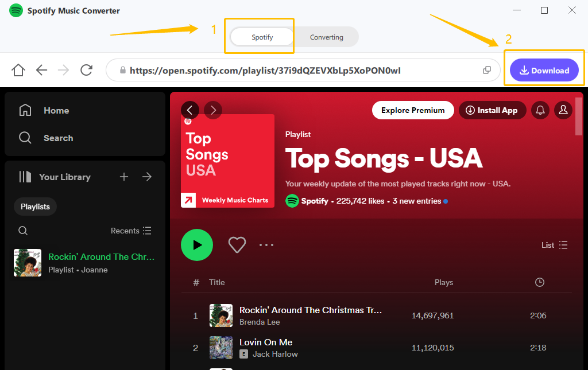Click the Download button

pyautogui.click(x=544, y=70)
